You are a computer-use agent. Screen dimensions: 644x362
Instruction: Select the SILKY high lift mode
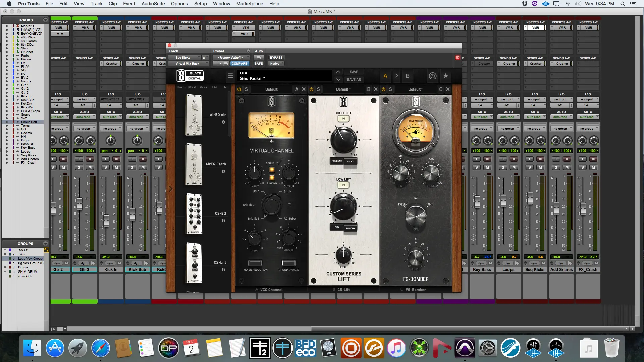[351, 161]
